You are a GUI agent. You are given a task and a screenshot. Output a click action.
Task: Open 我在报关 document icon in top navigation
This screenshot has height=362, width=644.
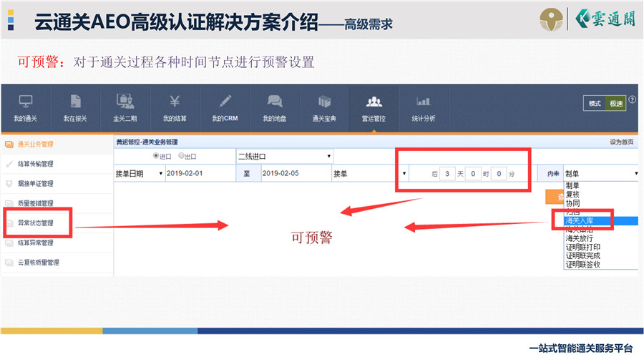[75, 101]
